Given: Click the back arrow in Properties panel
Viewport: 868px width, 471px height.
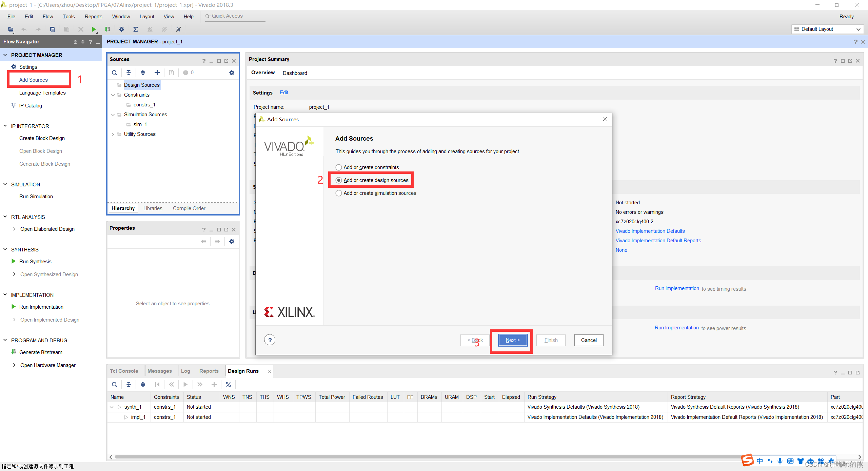Looking at the screenshot, I should click(x=203, y=241).
